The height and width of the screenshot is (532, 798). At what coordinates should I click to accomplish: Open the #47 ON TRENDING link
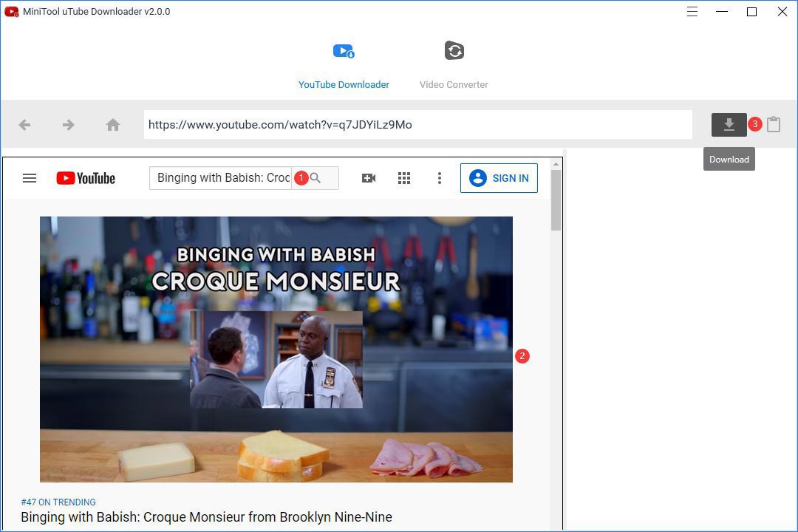click(58, 502)
